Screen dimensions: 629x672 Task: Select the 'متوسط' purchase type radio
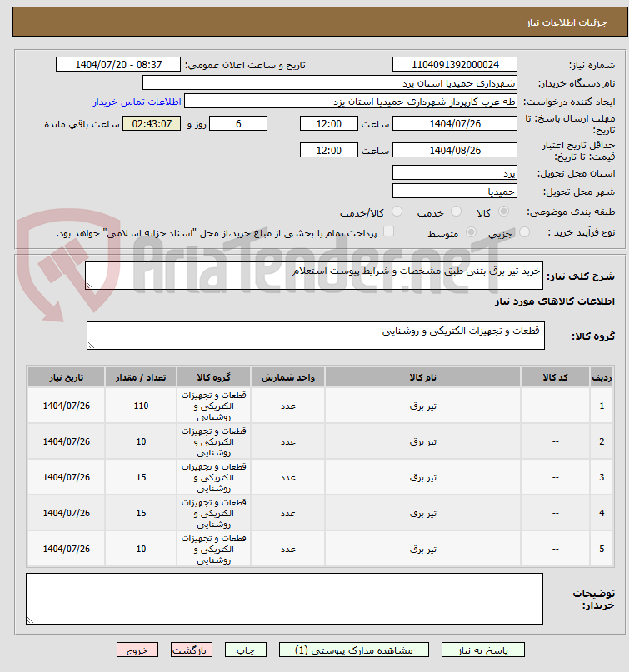471,231
